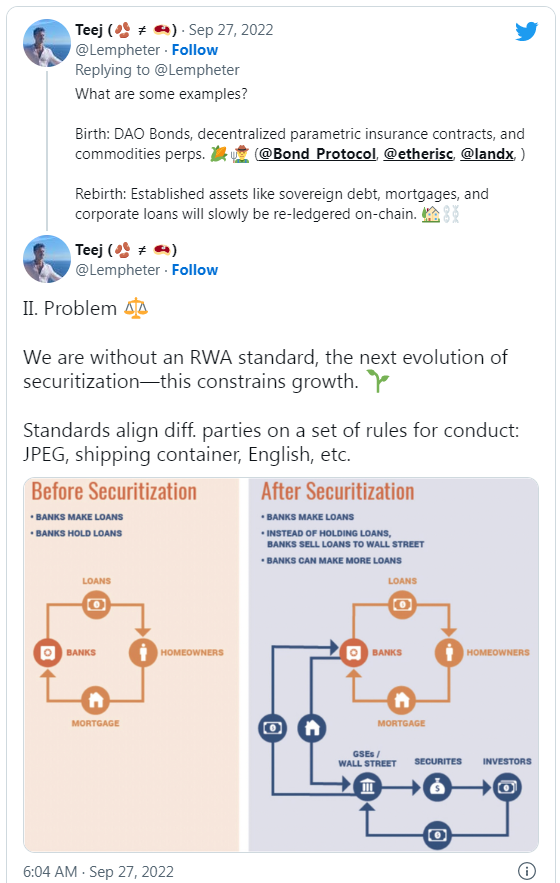Image resolution: width=560 pixels, height=883 pixels.
Task: Follow @Lempheter from the main tweet
Action: point(195,270)
